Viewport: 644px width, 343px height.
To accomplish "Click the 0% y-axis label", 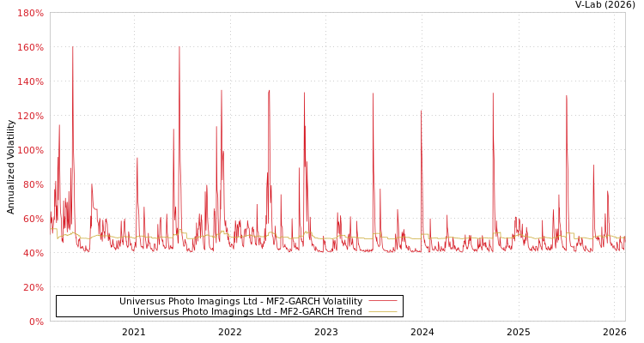I will click(x=36, y=322).
